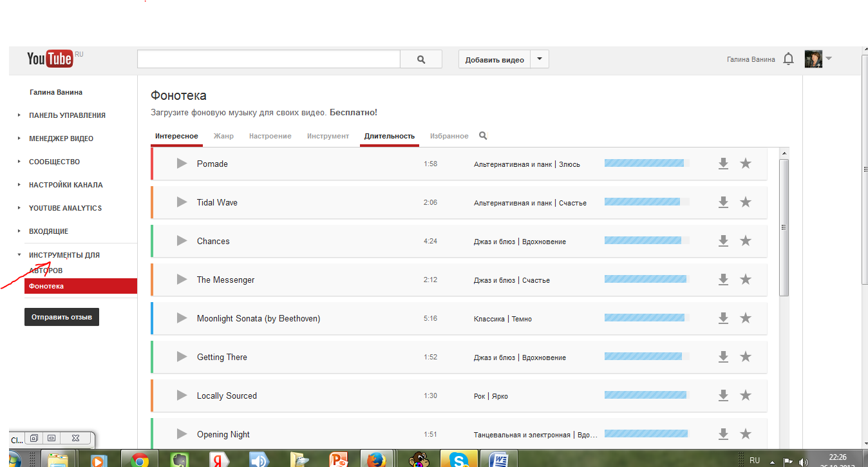Click the Отправить отзыв button
This screenshot has height=467, width=868.
62,317
